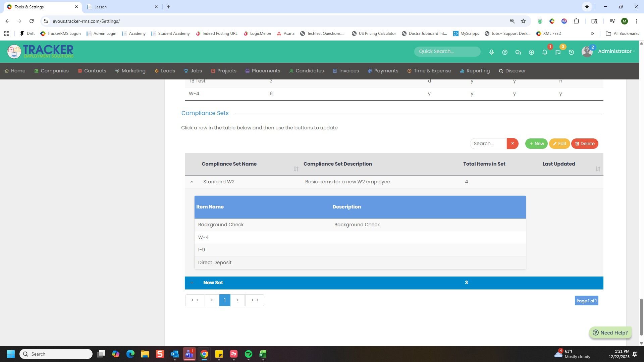Sort by Last Updated column arrows
This screenshot has width=644, height=362.
point(597,169)
